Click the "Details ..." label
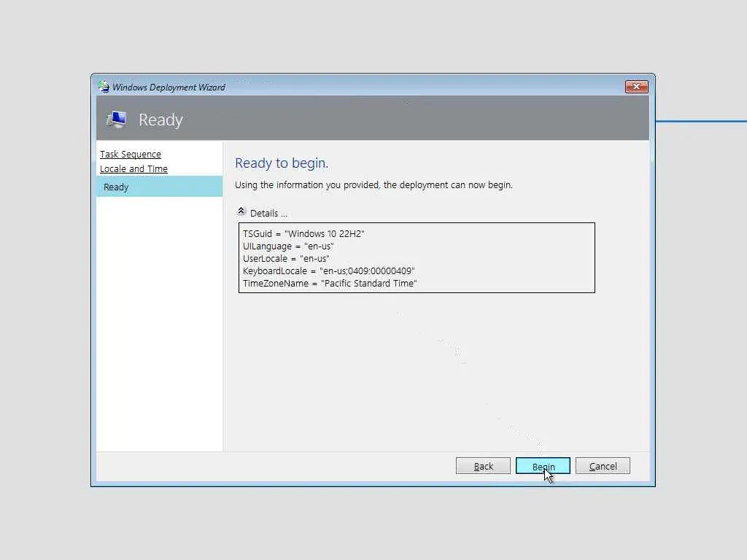 pyautogui.click(x=268, y=214)
